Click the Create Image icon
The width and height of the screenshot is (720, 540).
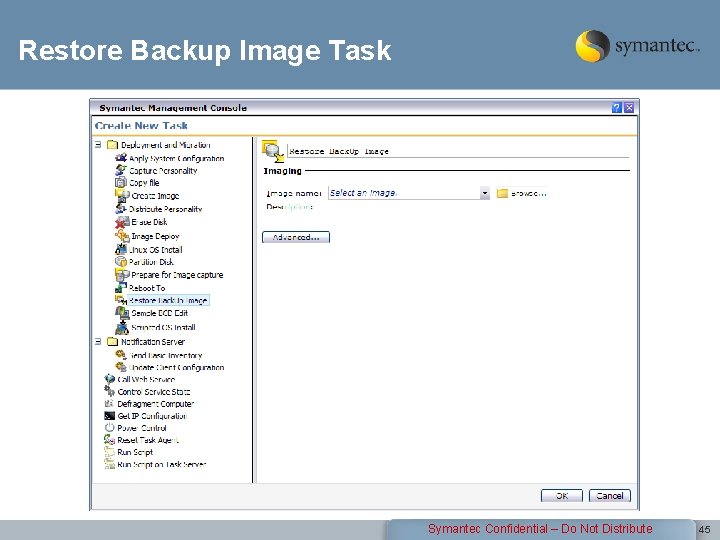click(x=122, y=195)
